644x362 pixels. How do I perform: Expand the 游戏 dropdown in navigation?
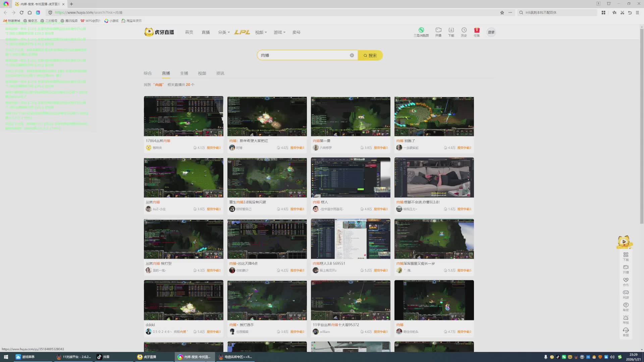tap(279, 33)
